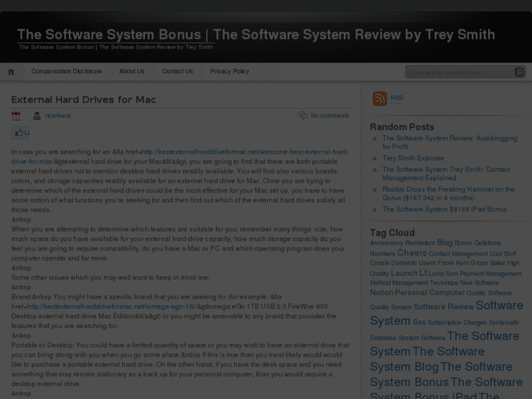Image resolution: width=532 pixels, height=399 pixels.
Task: Select the 'Subscription Charges' tag
Action: [457, 323]
